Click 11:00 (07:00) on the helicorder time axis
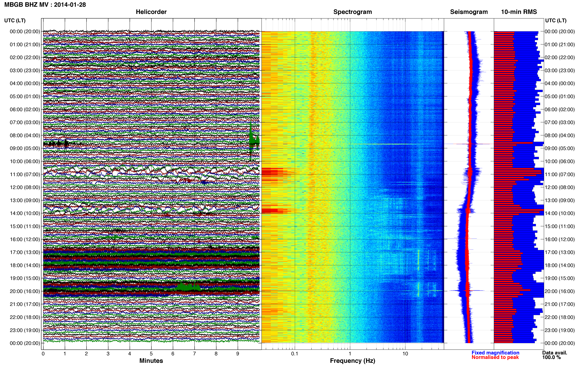Image resolution: width=588 pixels, height=368 pixels. [25, 174]
